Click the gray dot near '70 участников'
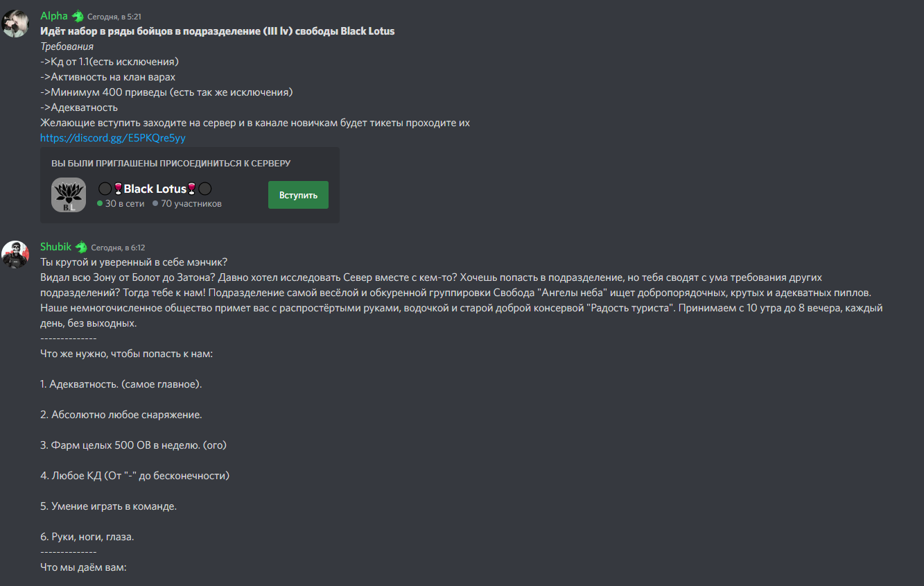The image size is (924, 586). [155, 204]
